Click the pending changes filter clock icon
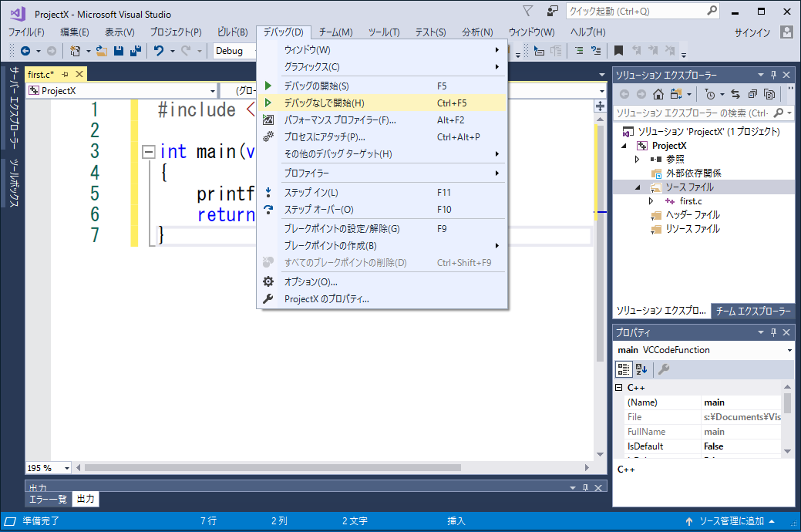This screenshot has width=801, height=532. click(x=710, y=94)
